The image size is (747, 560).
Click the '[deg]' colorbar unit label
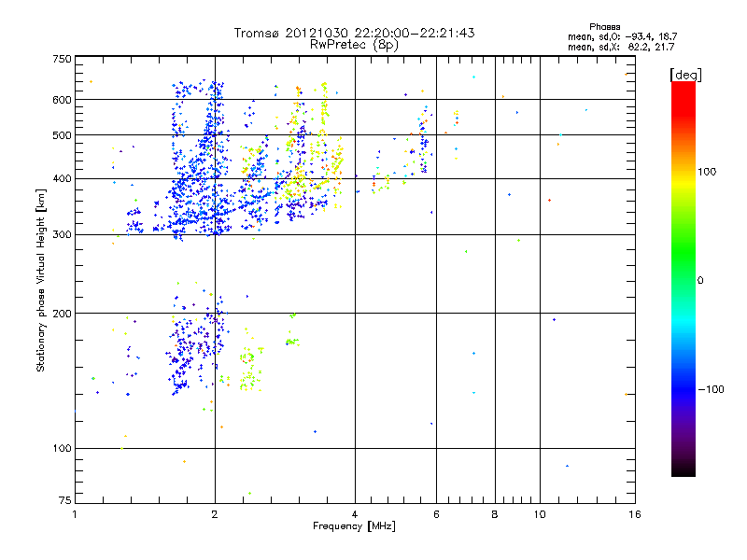tap(686, 75)
